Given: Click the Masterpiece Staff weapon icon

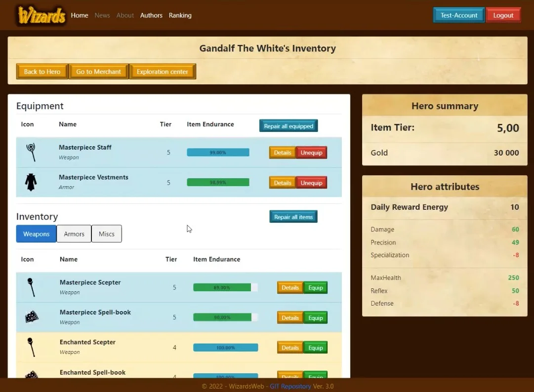Looking at the screenshot, I should click(x=31, y=152).
